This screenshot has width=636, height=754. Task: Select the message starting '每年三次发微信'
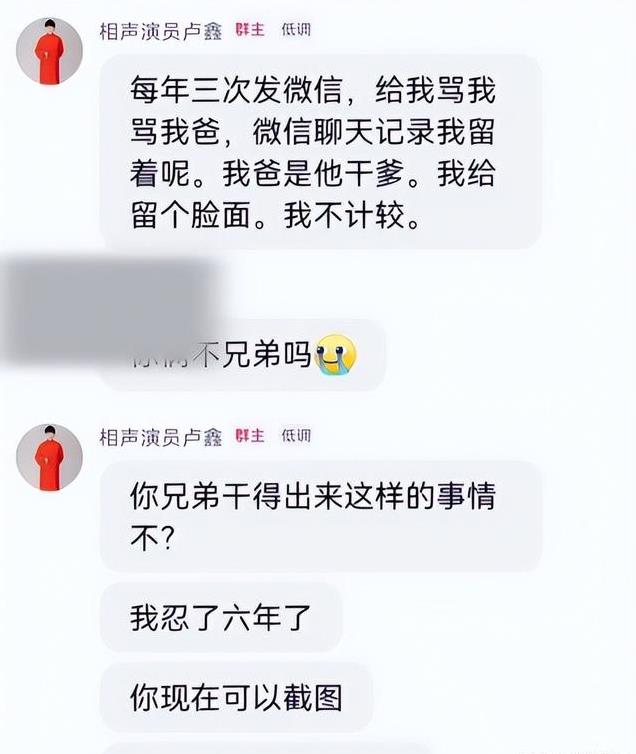tap(321, 152)
